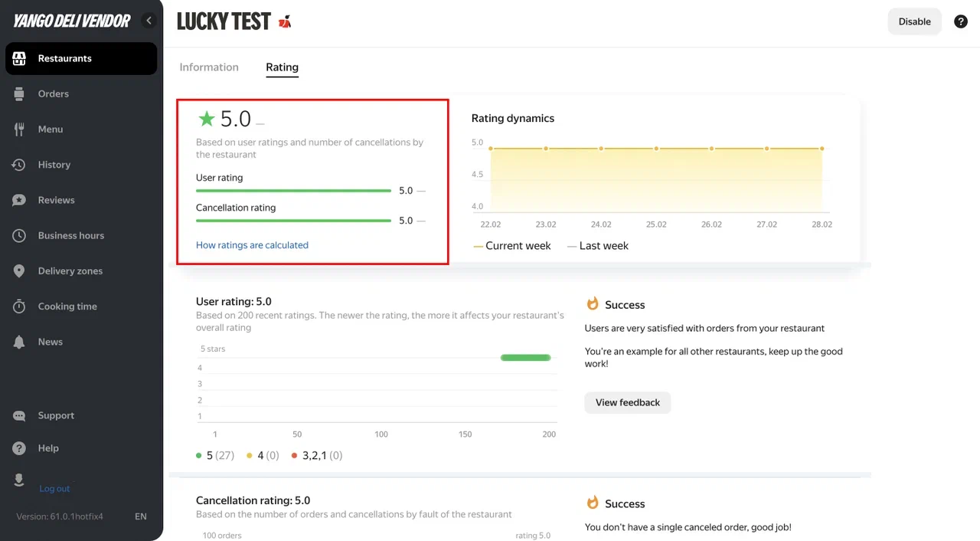The height and width of the screenshot is (541, 980).
Task: Click the 'Version: 61.0.1hotfix4' text
Action: click(60, 516)
